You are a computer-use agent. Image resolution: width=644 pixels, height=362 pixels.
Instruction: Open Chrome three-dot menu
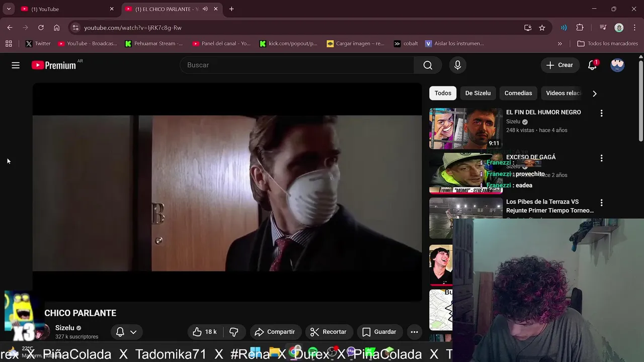coord(634,28)
